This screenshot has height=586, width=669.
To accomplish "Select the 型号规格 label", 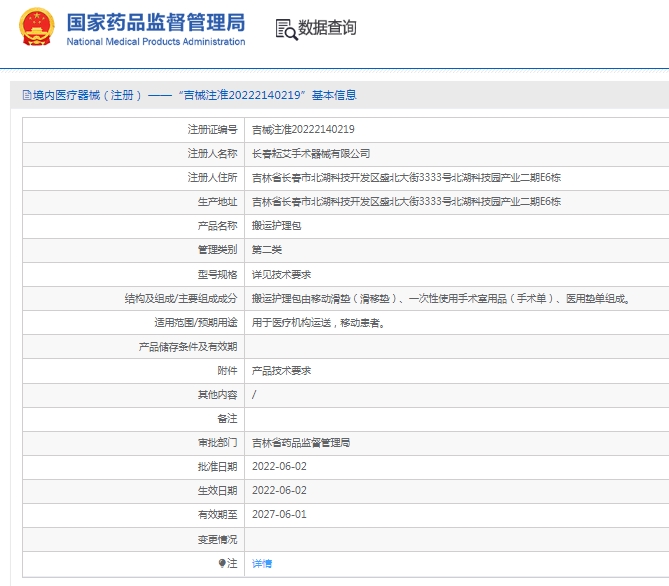I will tap(218, 274).
